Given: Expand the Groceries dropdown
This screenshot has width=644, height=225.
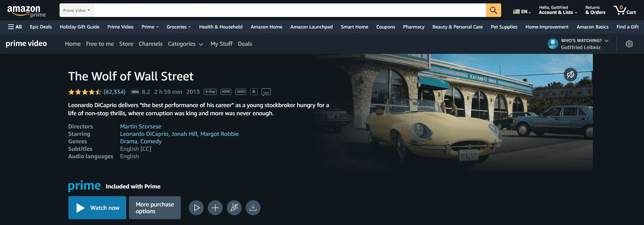Looking at the screenshot, I should click(179, 27).
